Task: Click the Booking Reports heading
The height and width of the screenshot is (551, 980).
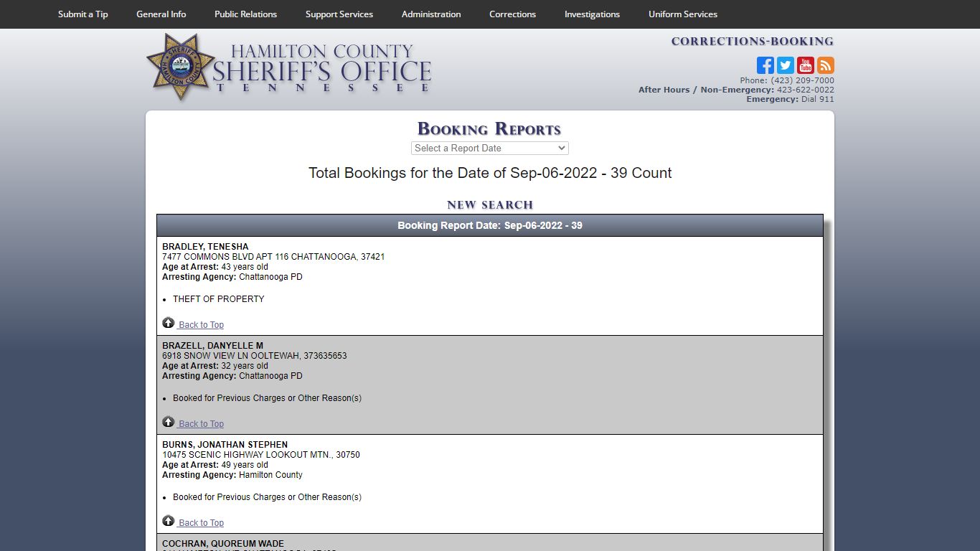Action: pos(489,129)
